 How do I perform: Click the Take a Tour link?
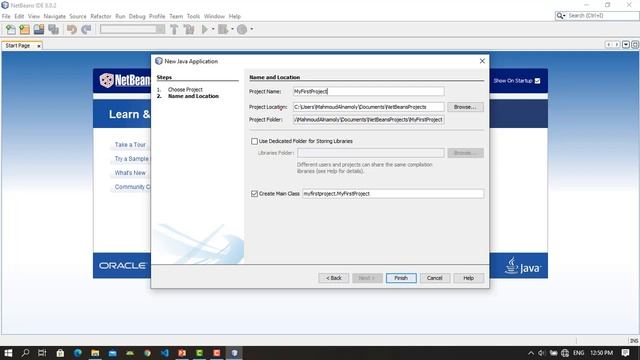click(130, 145)
